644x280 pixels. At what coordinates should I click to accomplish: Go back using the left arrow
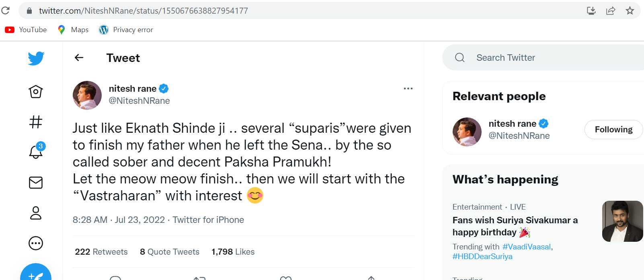79,58
